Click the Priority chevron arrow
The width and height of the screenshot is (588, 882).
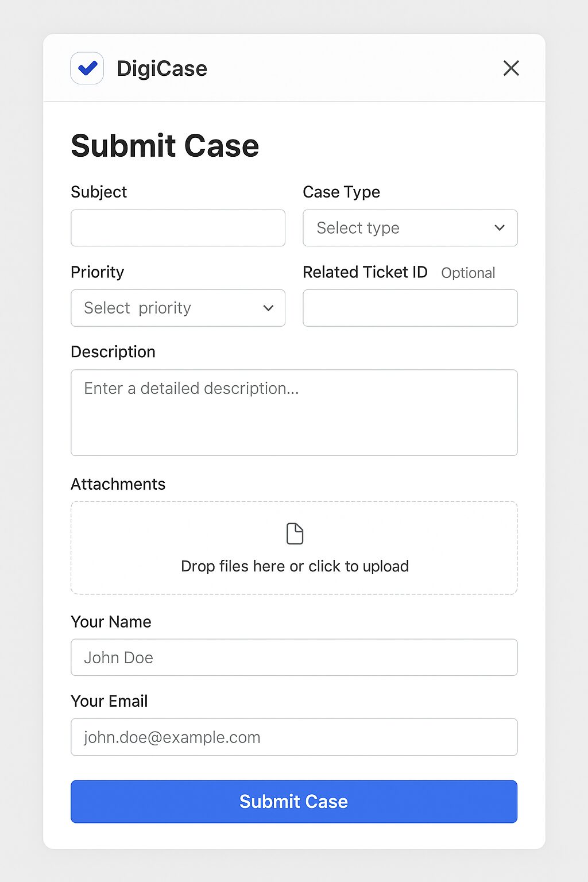coord(268,308)
